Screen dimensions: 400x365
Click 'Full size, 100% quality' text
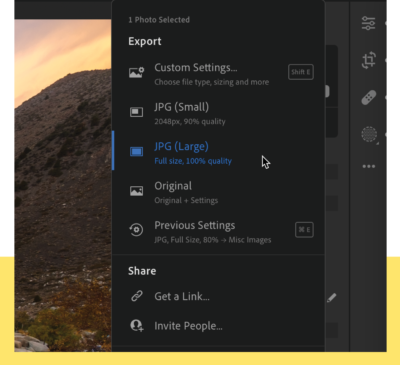pyautogui.click(x=193, y=161)
